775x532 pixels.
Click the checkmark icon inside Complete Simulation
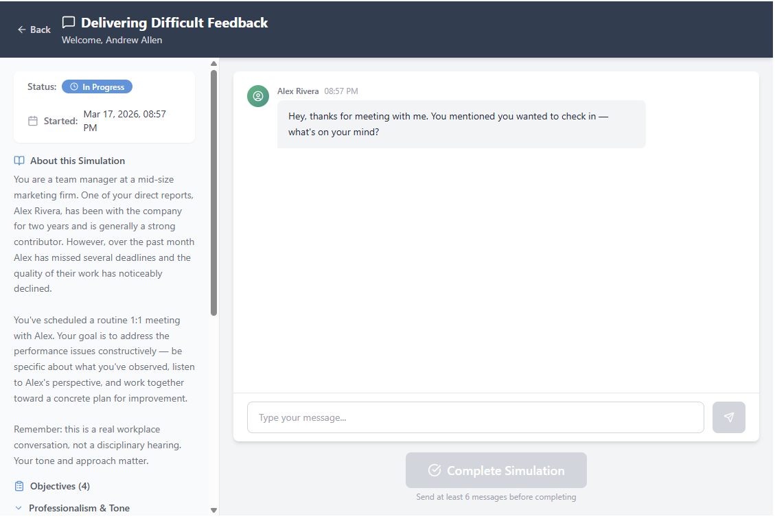pos(435,470)
